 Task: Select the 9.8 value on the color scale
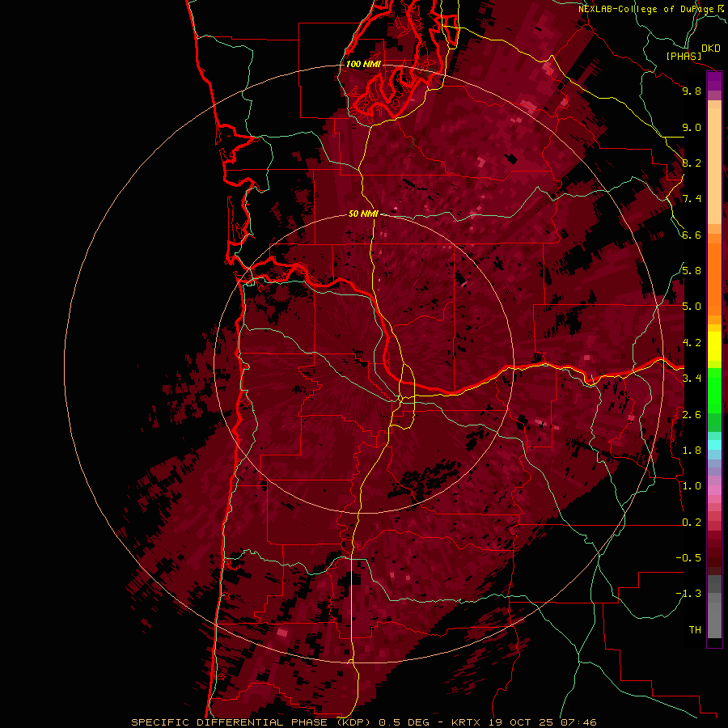[692, 91]
